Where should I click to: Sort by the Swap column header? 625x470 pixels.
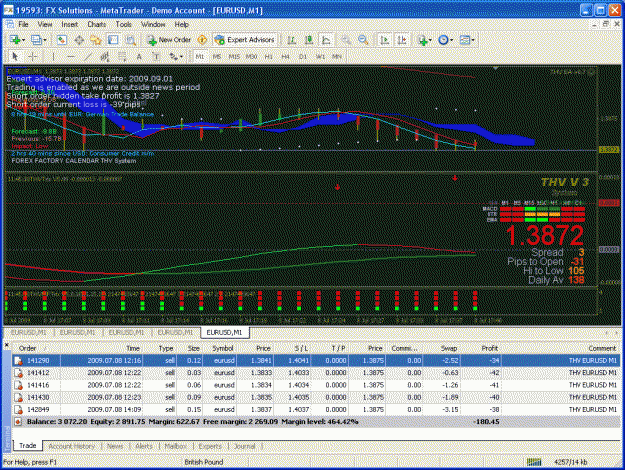click(x=442, y=348)
